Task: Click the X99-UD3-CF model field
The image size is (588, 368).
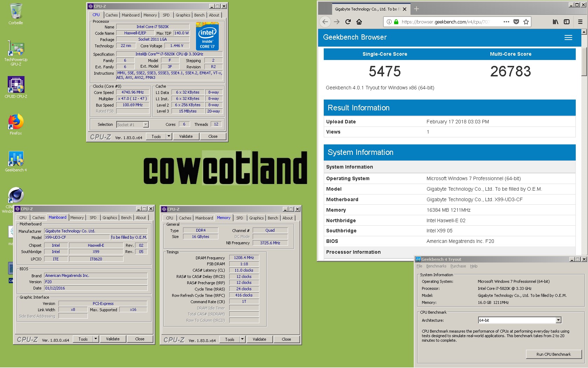Action: (x=77, y=237)
